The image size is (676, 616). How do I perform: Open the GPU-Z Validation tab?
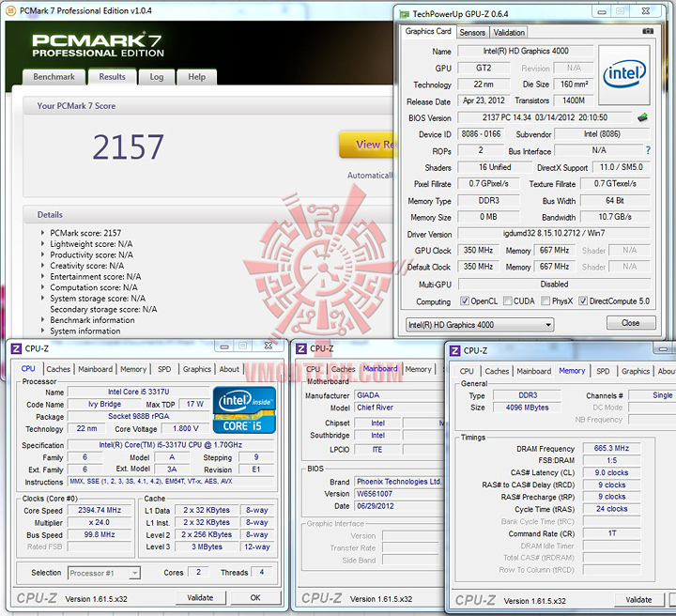509,32
